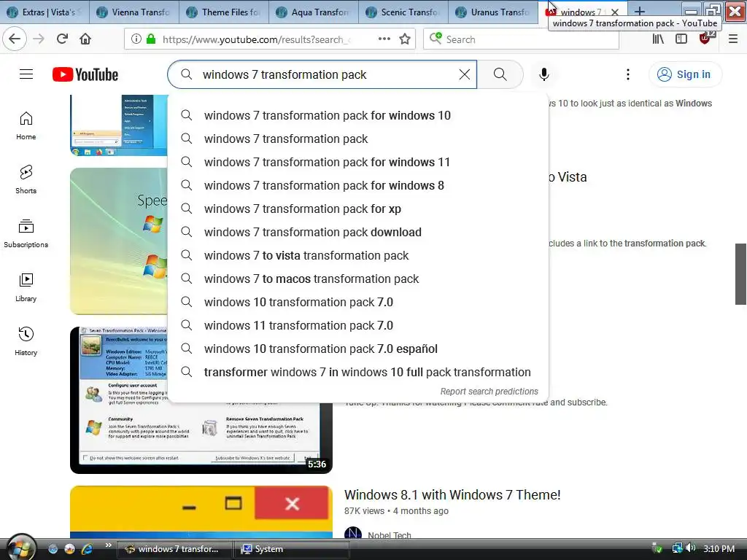The image size is (747, 560).
Task: Click the Firefox Search box
Action: [x=521, y=39]
